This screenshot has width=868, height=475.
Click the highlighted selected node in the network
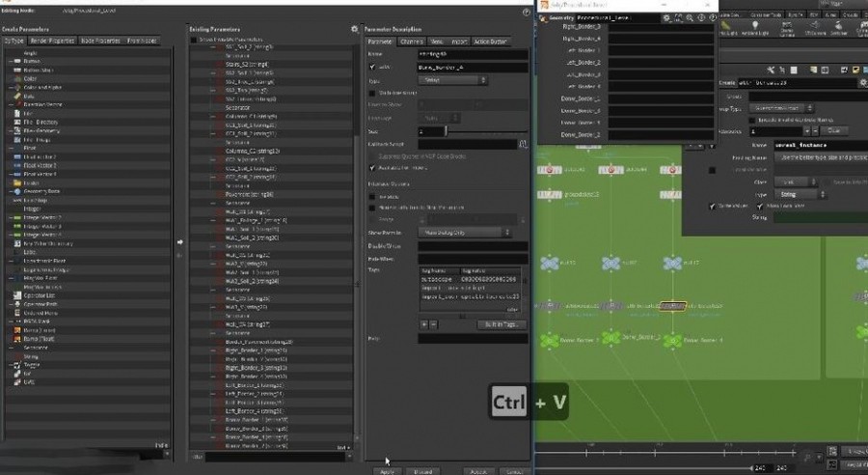[672, 306]
